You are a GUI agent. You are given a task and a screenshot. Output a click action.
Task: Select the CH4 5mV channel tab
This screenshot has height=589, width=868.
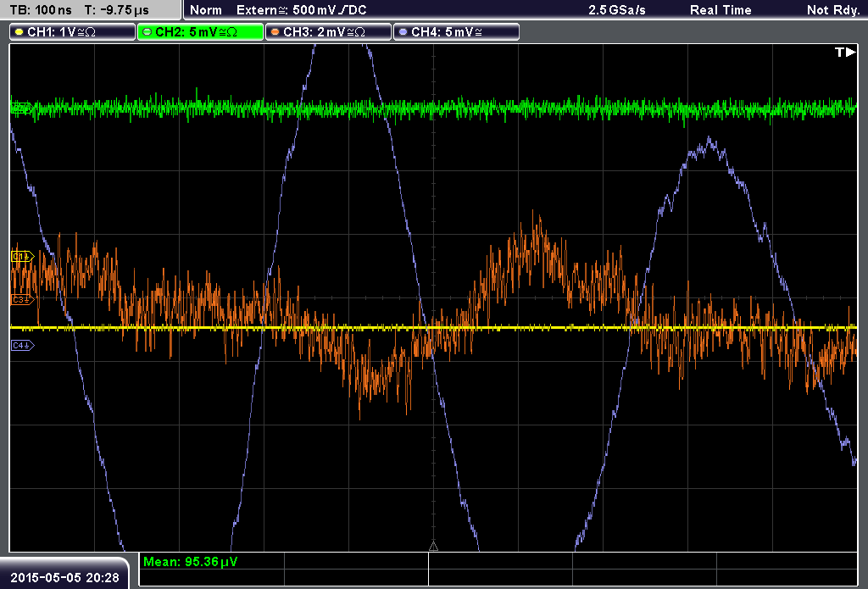tap(456, 32)
